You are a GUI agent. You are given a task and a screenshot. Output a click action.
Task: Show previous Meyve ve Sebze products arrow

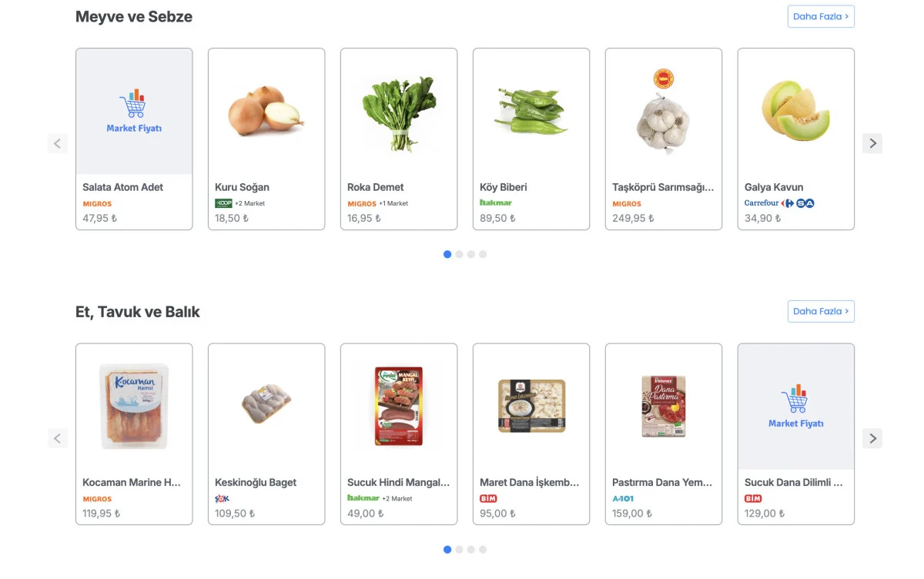coord(58,143)
